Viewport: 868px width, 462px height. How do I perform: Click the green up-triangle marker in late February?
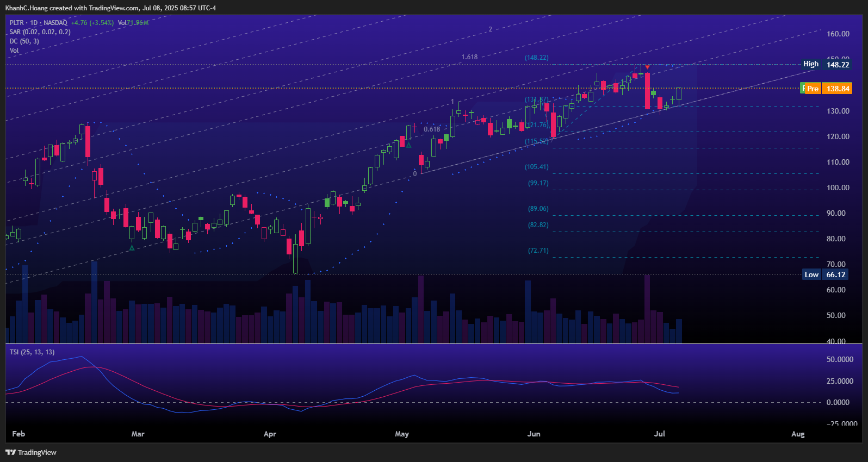tap(132, 248)
